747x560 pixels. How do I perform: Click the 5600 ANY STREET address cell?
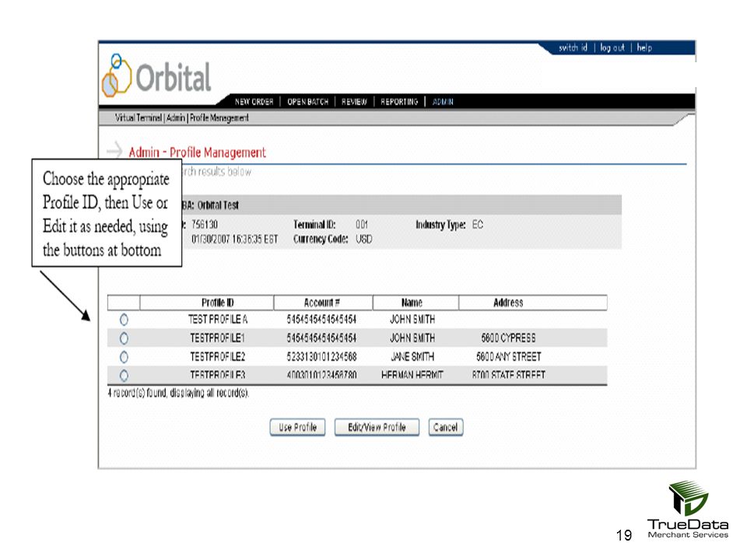509,357
